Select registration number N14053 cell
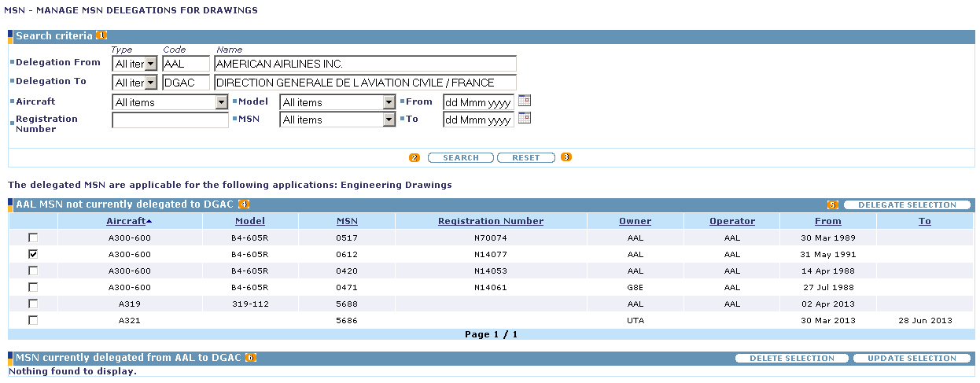The image size is (980, 383). [491, 271]
